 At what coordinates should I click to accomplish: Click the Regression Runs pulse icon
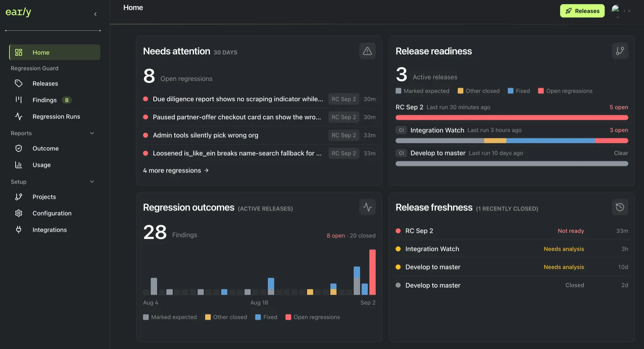point(19,116)
